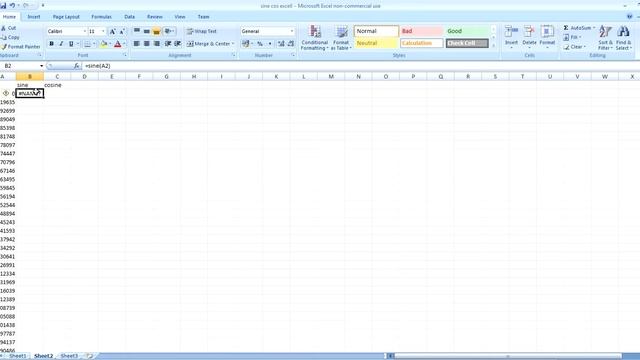Click the text orientation icon
The width and height of the screenshot is (640, 360).
pyautogui.click(x=168, y=31)
